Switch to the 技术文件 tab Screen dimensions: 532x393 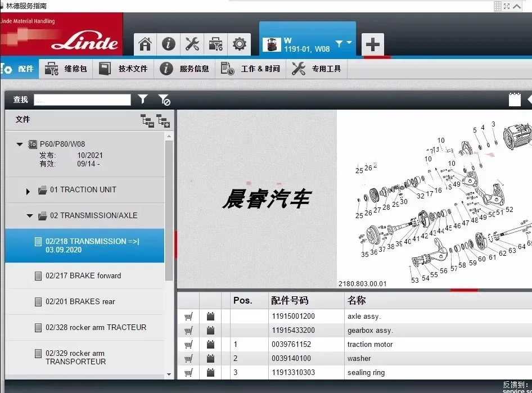coord(123,69)
